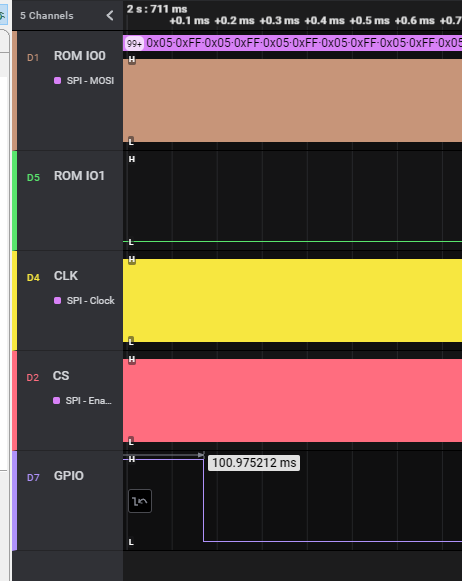Click the 2 s : 711 ms timestamp
The width and height of the screenshot is (462, 581).
pyautogui.click(x=157, y=9)
